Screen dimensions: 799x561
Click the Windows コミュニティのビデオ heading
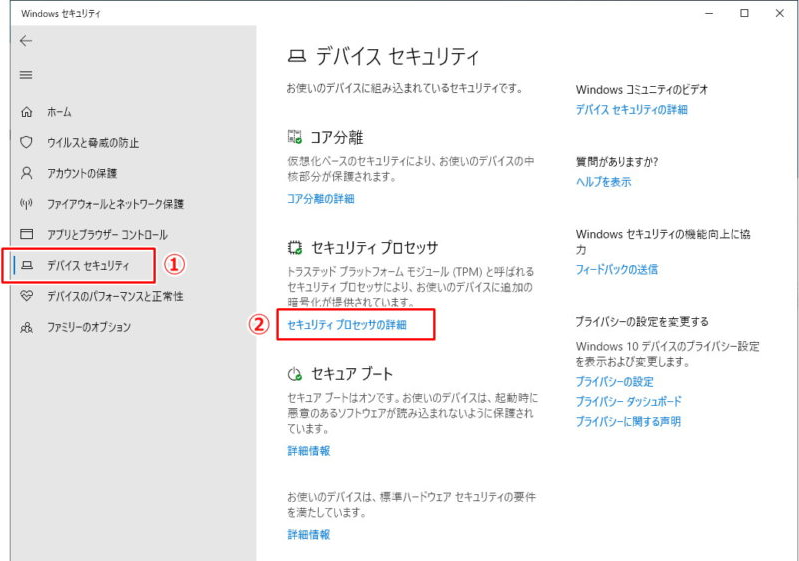[642, 90]
